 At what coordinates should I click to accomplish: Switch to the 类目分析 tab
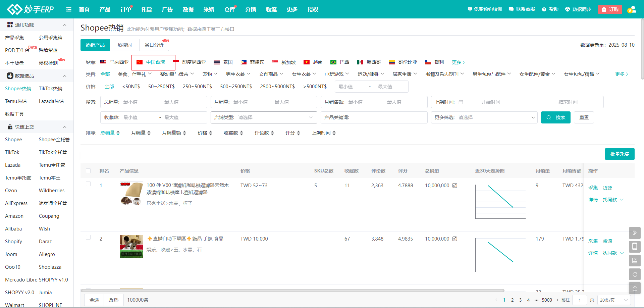[x=154, y=45]
